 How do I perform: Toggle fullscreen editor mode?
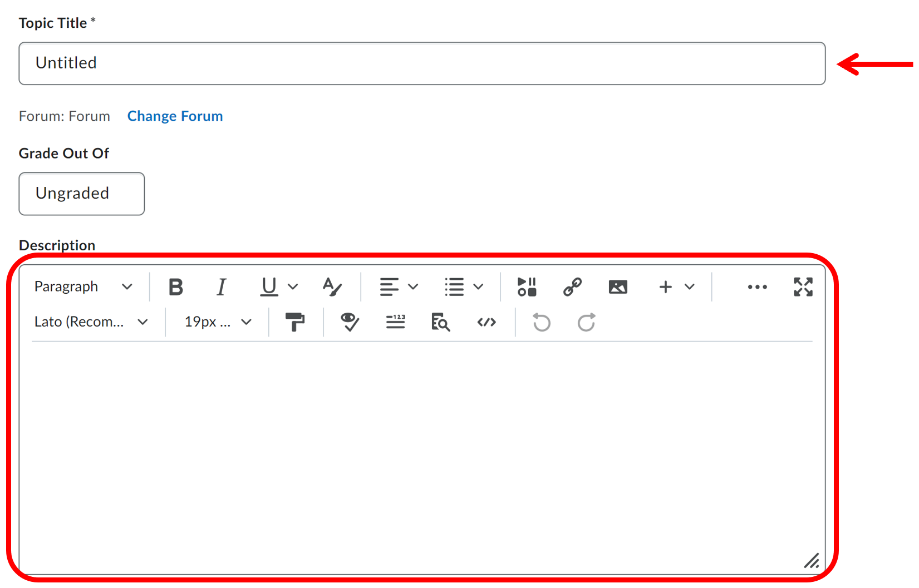click(x=803, y=287)
